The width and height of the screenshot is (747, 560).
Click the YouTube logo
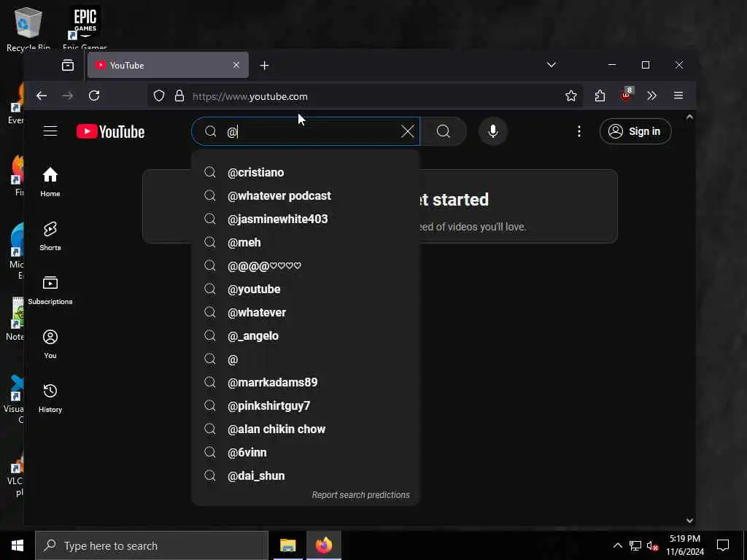click(x=111, y=131)
